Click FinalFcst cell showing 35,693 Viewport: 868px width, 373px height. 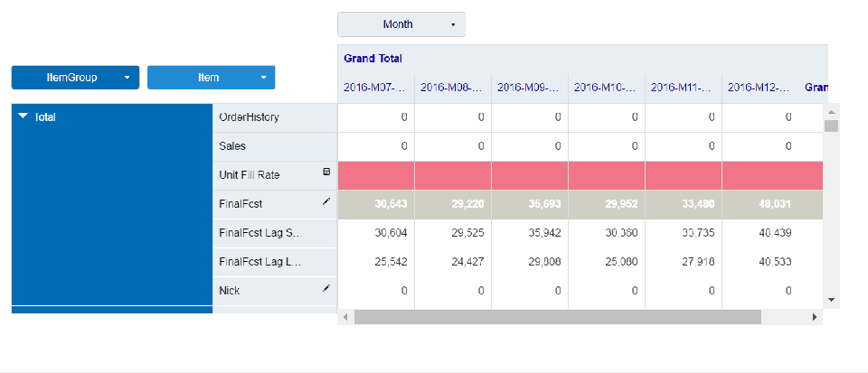click(530, 204)
